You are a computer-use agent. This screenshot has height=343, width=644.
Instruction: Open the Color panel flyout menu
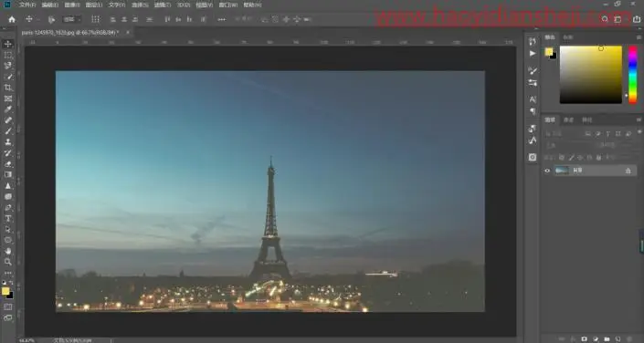click(639, 37)
